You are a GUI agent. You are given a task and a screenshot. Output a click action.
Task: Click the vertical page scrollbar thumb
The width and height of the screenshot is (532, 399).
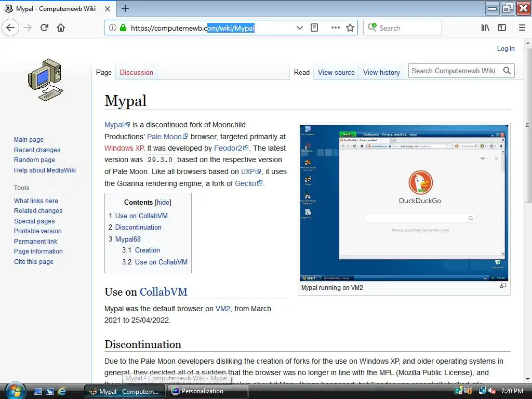(x=527, y=126)
